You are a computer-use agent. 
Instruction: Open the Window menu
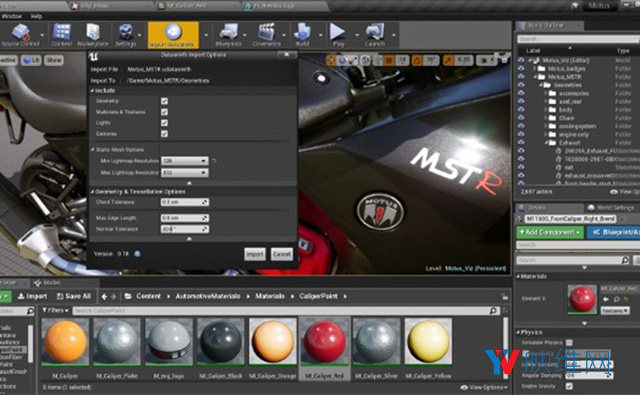11,16
